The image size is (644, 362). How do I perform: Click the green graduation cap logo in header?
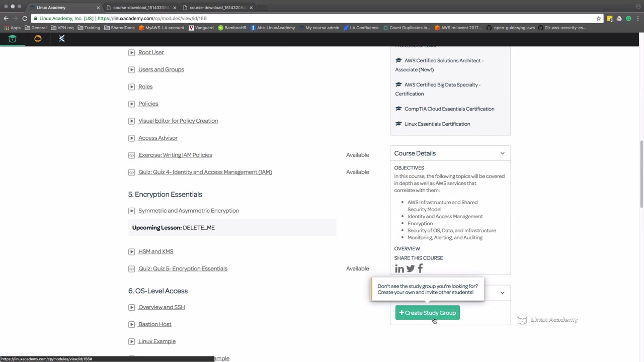[x=13, y=39]
